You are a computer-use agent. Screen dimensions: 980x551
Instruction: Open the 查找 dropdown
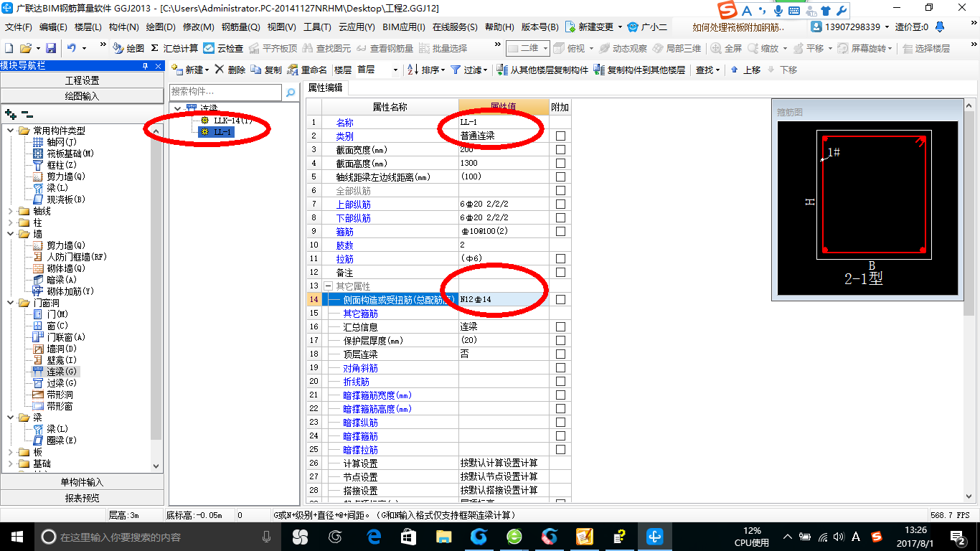point(707,70)
